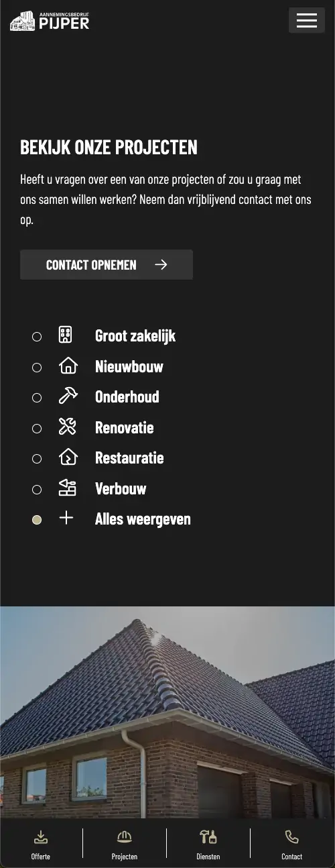This screenshot has height=868, width=335.
Task: Select the Renovatie radio button
Action: pos(37,429)
